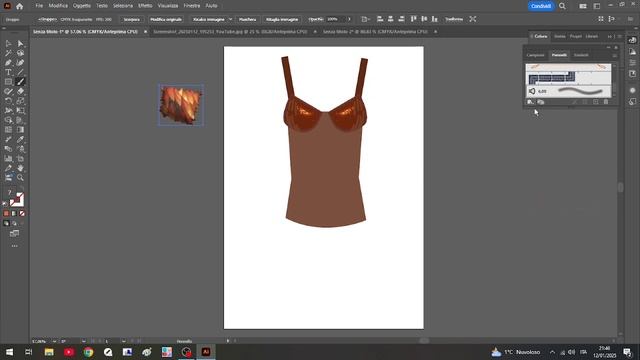Open the Oggetto menu
The width and height of the screenshot is (640, 360).
pos(82,6)
